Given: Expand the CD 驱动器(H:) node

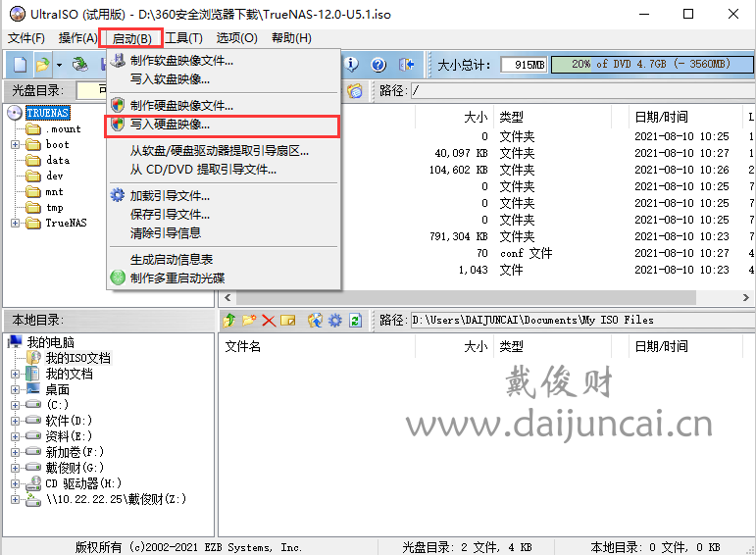Looking at the screenshot, I should tap(16, 483).
